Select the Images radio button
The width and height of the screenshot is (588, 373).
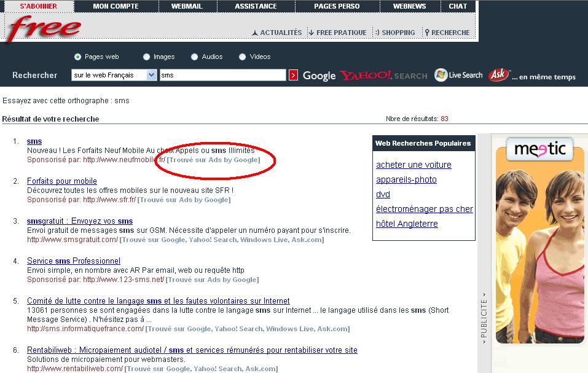coord(146,57)
